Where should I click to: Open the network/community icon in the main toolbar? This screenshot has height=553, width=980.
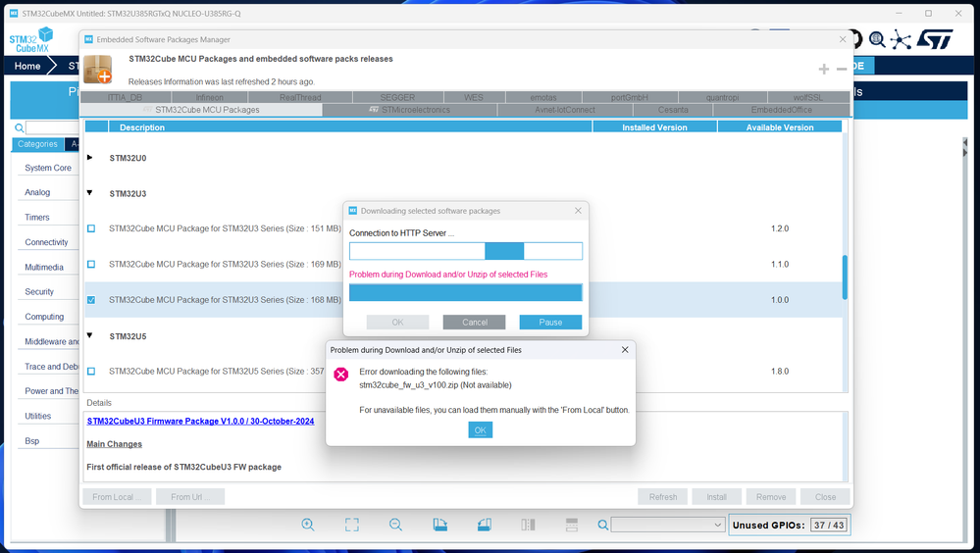tap(901, 40)
